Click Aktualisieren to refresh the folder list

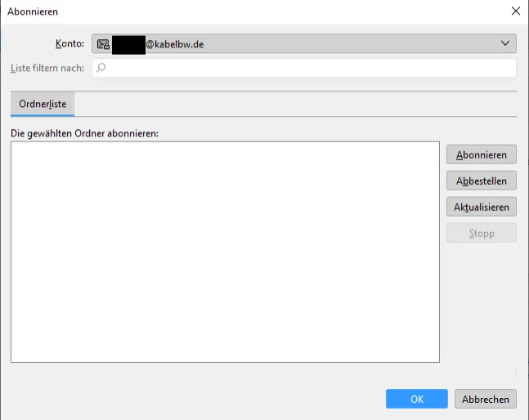(x=482, y=207)
